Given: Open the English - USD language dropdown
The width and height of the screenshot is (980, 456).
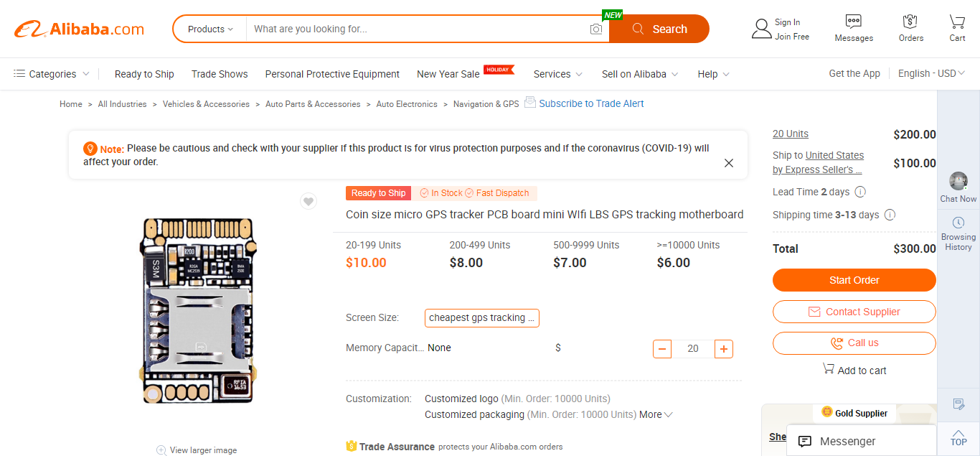Looking at the screenshot, I should [x=931, y=73].
